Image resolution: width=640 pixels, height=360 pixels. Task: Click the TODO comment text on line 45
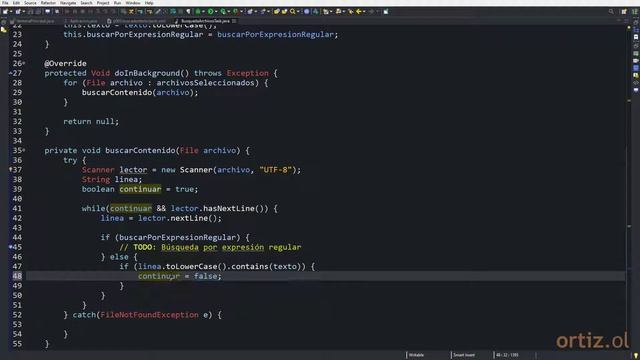(x=210, y=247)
